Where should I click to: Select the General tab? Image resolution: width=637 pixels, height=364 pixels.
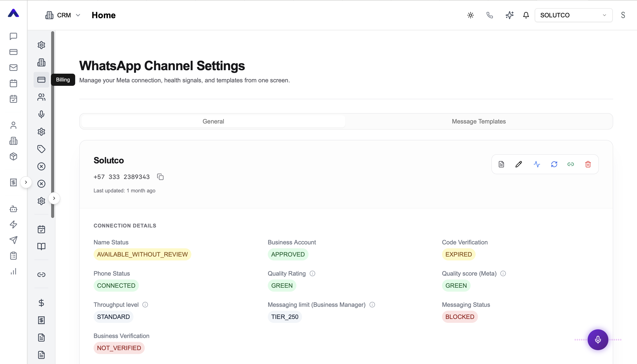click(213, 121)
